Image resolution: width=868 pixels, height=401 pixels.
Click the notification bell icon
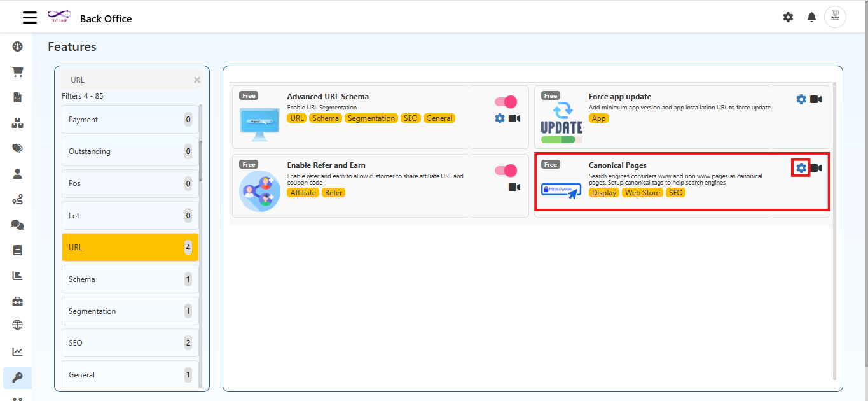pyautogui.click(x=811, y=17)
